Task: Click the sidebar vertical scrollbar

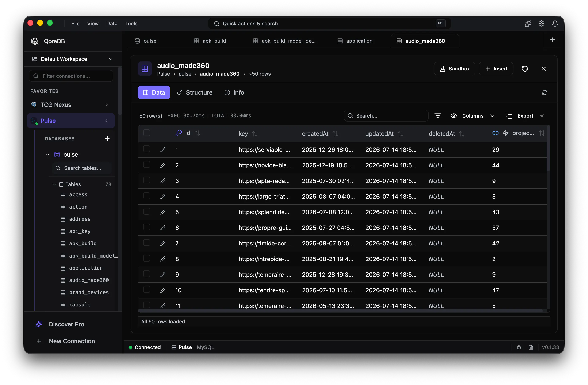Action: pos(120,91)
